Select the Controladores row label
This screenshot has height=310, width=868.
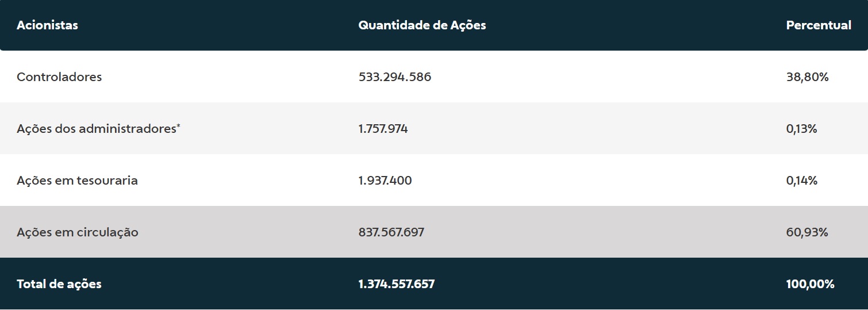(59, 77)
